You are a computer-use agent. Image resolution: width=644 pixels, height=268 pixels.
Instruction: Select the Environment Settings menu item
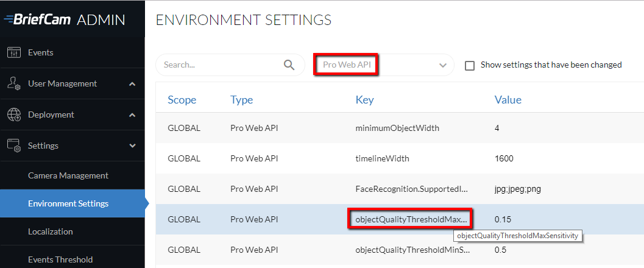click(x=68, y=203)
